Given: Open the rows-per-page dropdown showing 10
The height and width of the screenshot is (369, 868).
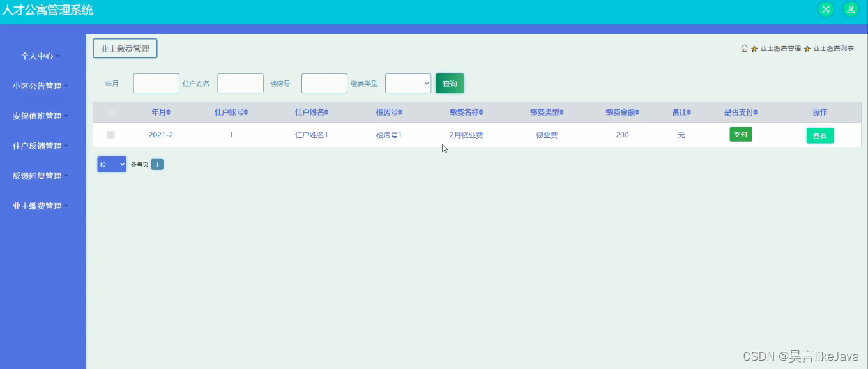Looking at the screenshot, I should (x=112, y=164).
